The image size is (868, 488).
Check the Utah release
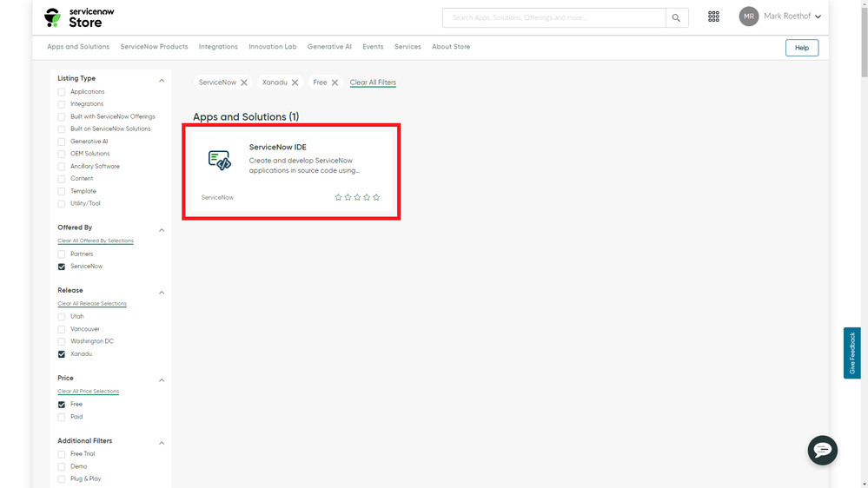pyautogui.click(x=62, y=317)
